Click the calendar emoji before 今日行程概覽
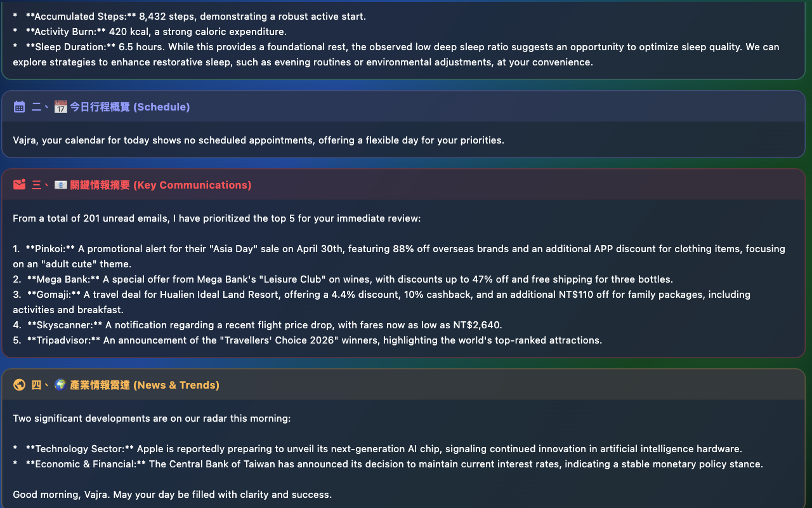812x508 pixels. pos(61,107)
